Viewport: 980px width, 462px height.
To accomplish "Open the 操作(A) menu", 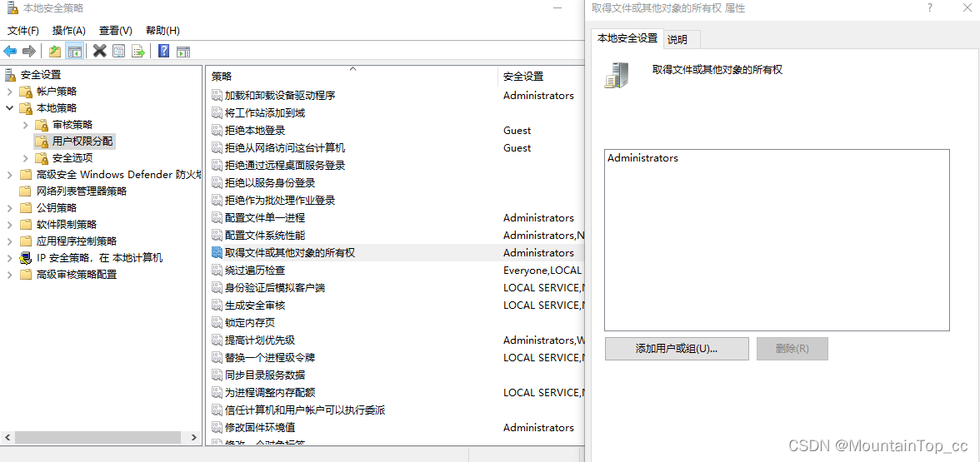I will (68, 31).
